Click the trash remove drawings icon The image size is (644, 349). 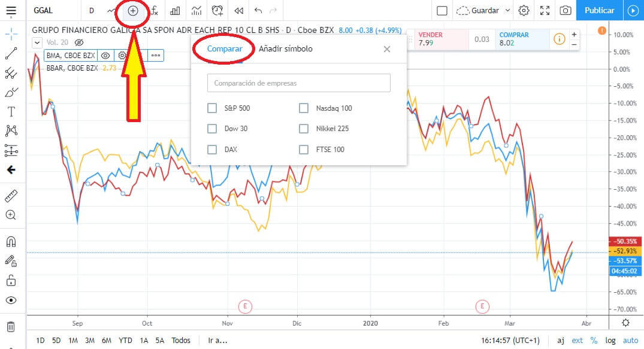pos(11,327)
